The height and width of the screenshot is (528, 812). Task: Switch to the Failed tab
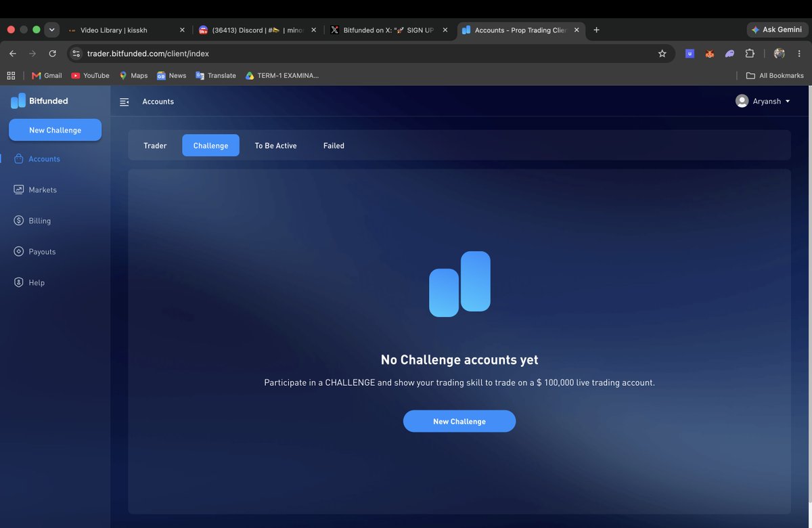334,146
